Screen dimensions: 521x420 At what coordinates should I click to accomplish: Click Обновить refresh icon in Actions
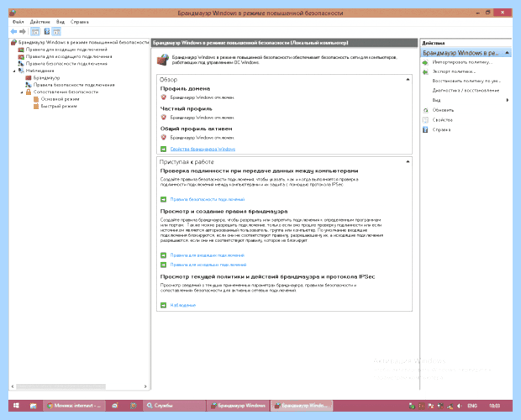click(x=425, y=110)
